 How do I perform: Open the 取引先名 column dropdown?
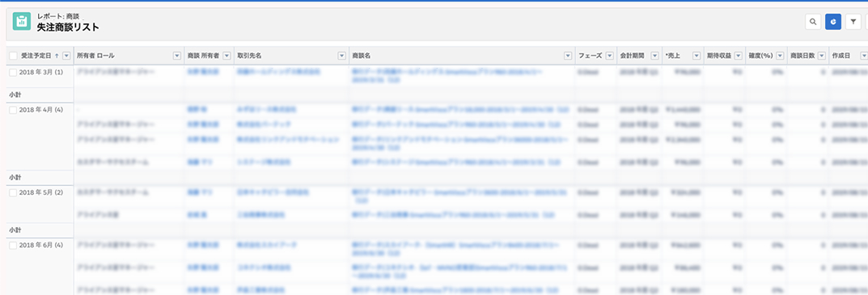click(x=341, y=56)
